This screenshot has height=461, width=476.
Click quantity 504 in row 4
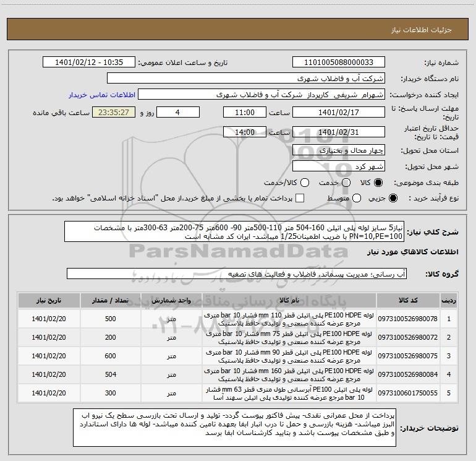click(x=111, y=374)
